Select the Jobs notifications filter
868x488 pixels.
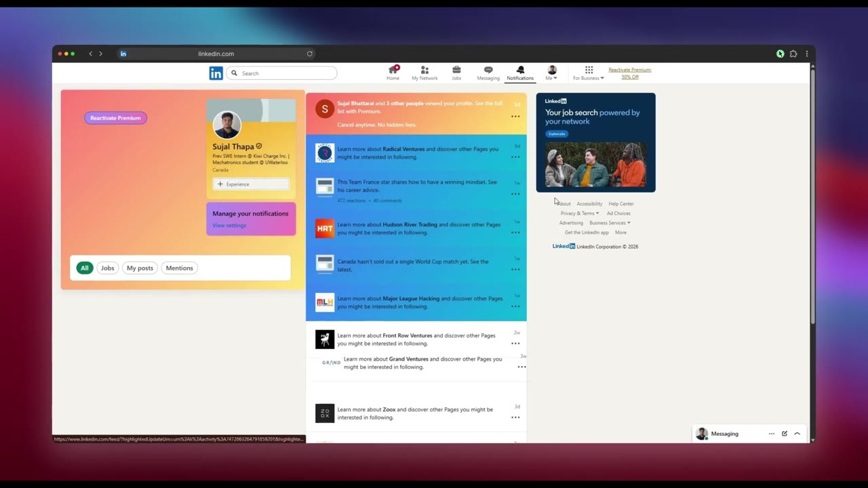(108, 268)
